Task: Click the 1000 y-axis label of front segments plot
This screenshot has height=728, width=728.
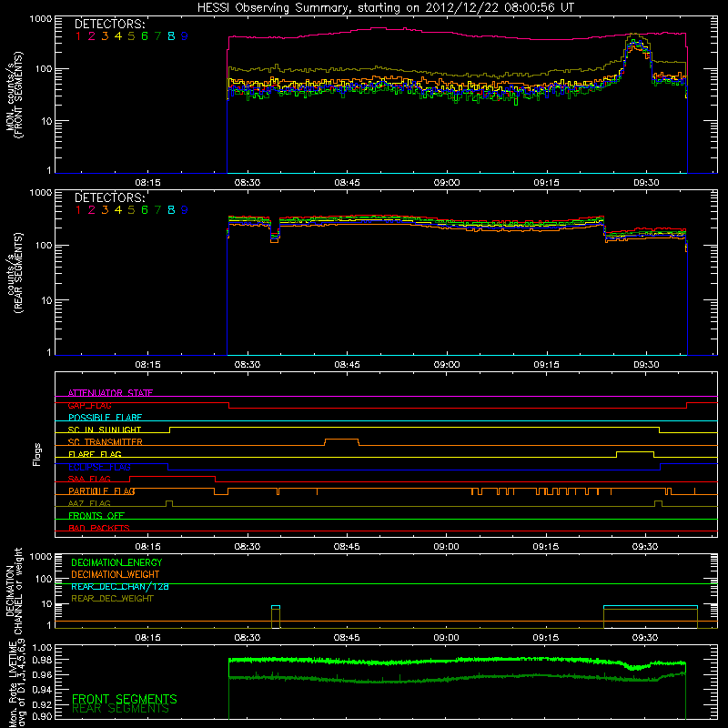Action: tap(41, 19)
